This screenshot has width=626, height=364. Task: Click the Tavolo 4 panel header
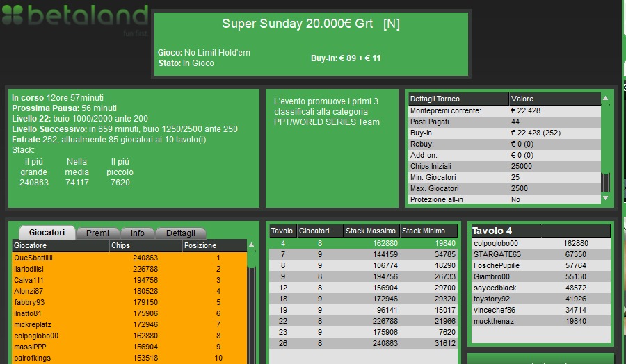541,231
